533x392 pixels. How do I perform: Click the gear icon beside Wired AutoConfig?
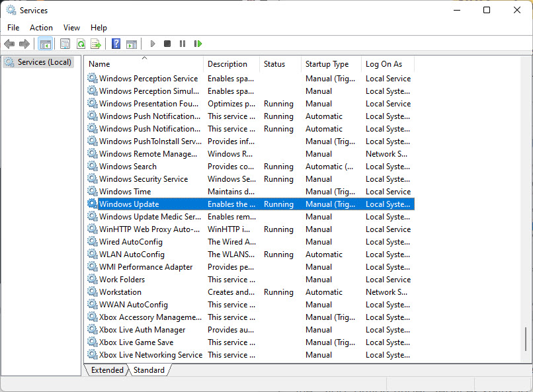click(92, 241)
